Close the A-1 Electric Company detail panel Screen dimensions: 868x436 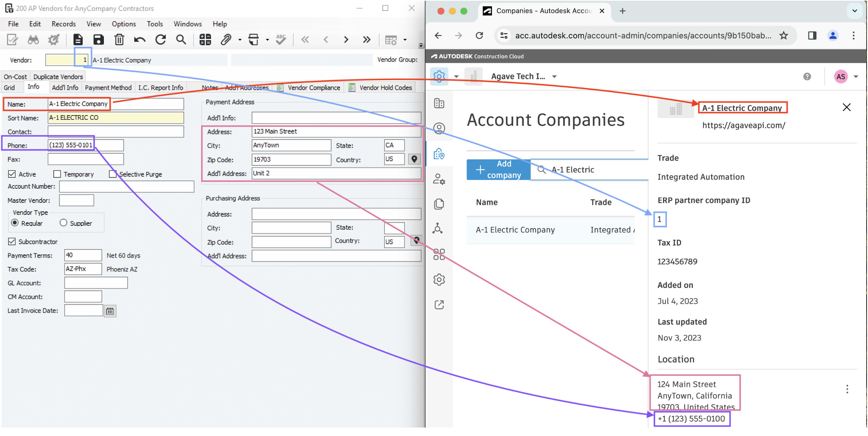click(846, 107)
